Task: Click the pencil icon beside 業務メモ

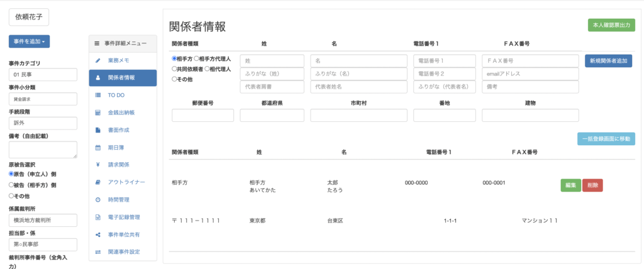Action: point(97,60)
